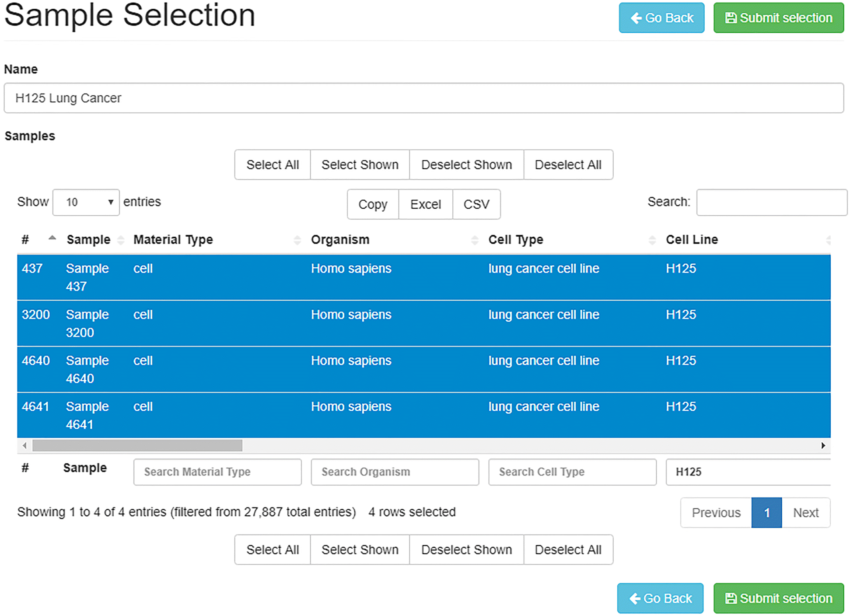The image size is (850, 616).
Task: Click the top Submit selection button
Action: point(778,18)
